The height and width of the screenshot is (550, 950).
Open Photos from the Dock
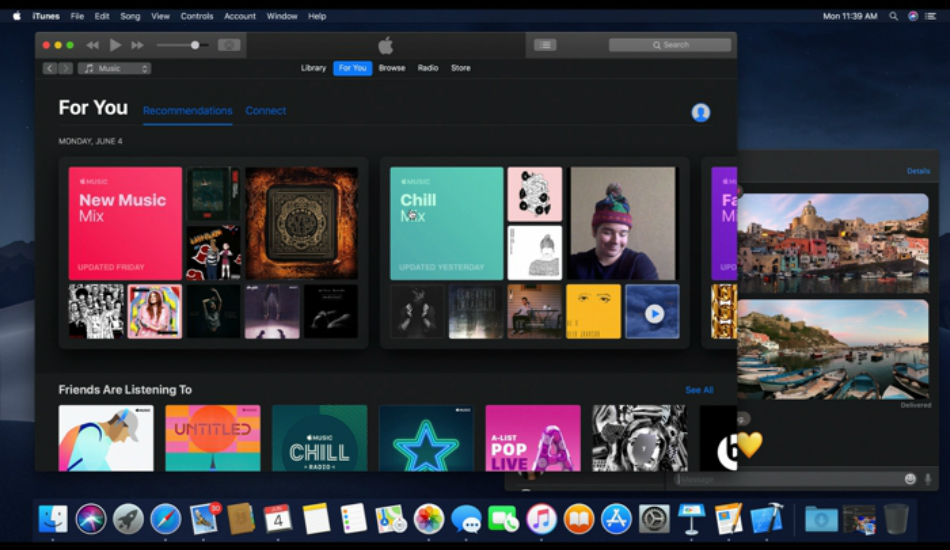(428, 519)
